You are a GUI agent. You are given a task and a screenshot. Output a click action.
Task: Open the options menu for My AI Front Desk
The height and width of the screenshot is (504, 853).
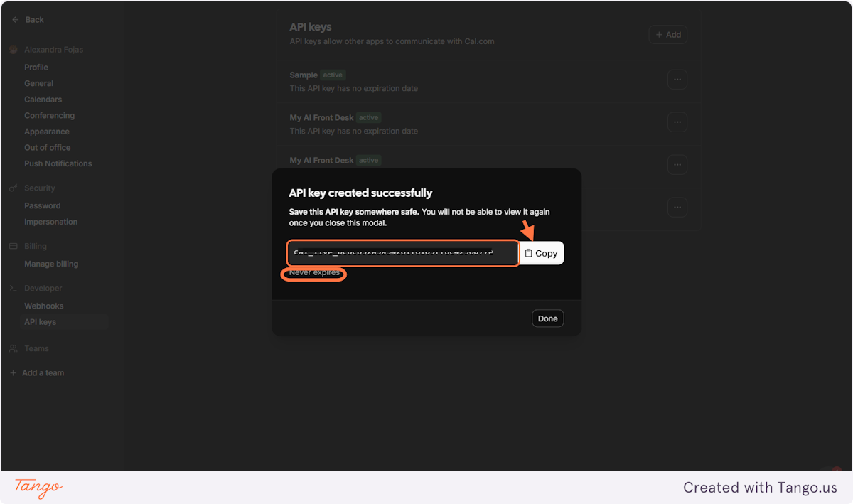677,122
